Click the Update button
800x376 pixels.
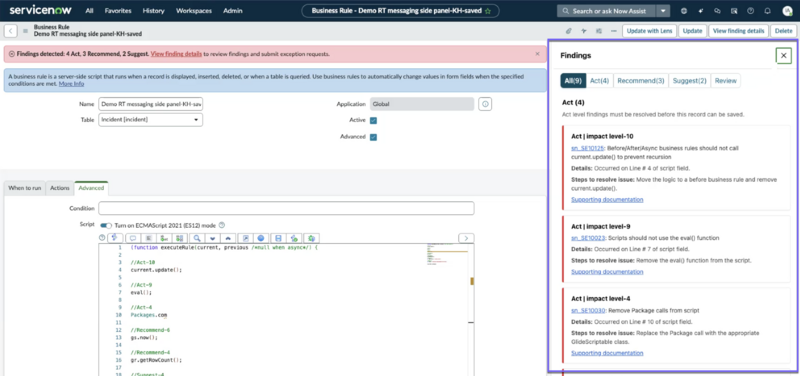tap(692, 31)
